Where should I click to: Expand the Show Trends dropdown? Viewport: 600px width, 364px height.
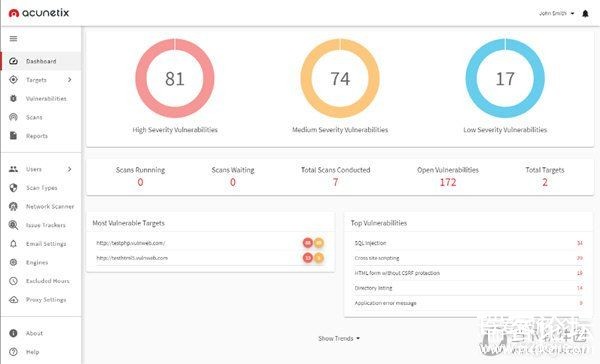(339, 338)
